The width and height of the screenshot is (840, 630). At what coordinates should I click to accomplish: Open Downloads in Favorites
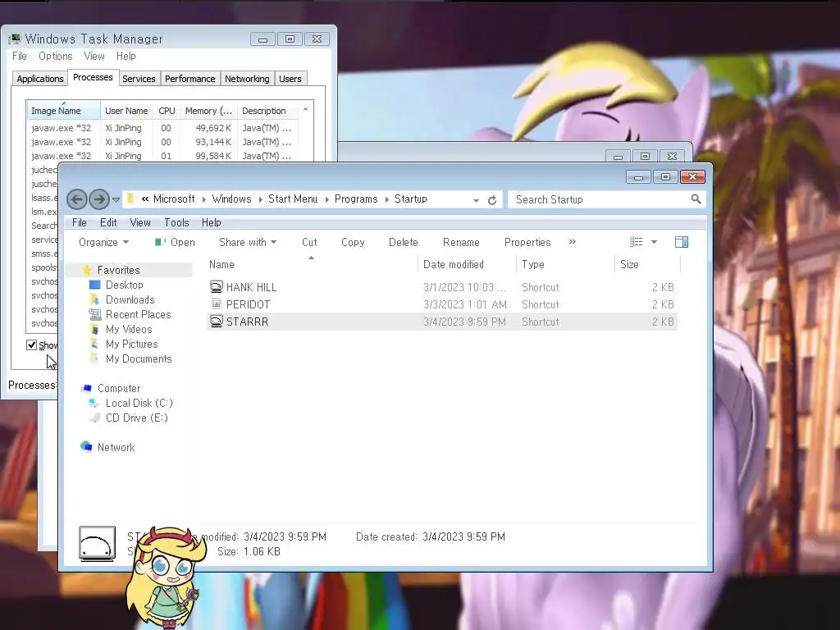130,299
